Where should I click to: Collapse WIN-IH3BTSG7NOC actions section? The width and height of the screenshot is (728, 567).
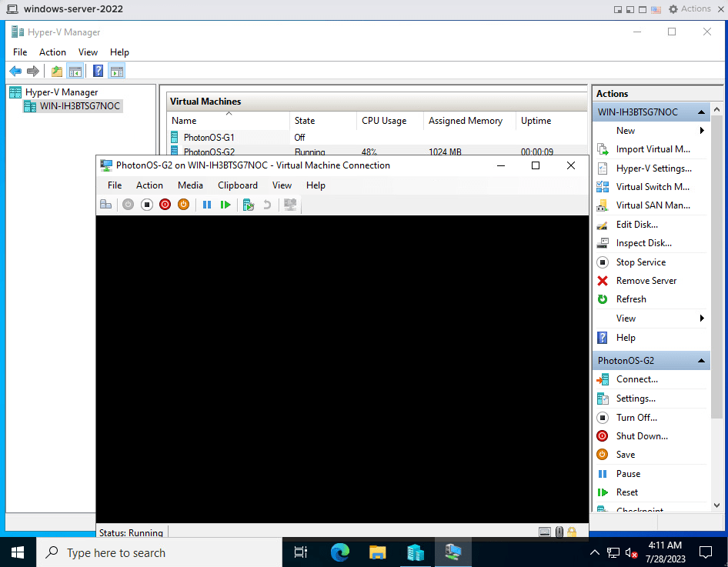coord(701,112)
